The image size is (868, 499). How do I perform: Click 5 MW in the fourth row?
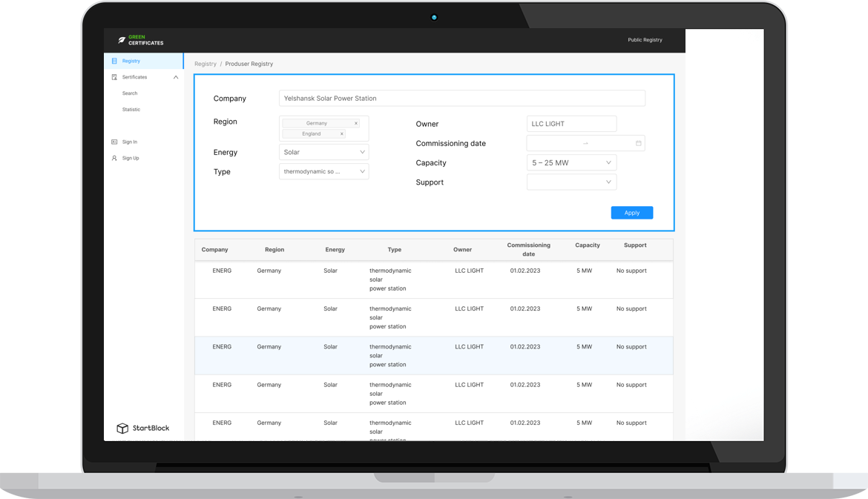pos(584,385)
